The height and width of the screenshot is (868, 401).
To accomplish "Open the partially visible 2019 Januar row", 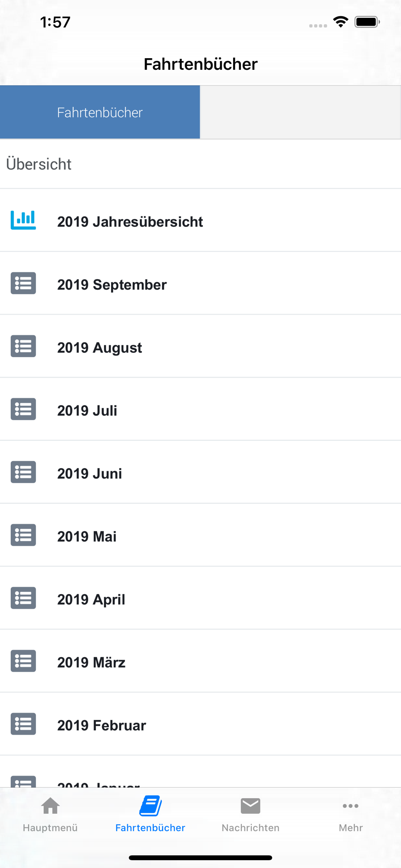I will [200, 772].
